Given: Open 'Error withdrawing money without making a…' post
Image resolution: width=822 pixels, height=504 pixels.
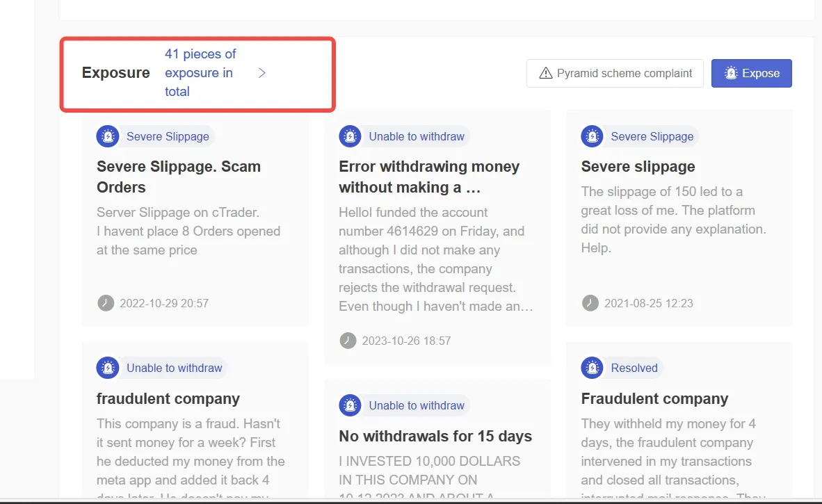Looking at the screenshot, I should (x=429, y=177).
